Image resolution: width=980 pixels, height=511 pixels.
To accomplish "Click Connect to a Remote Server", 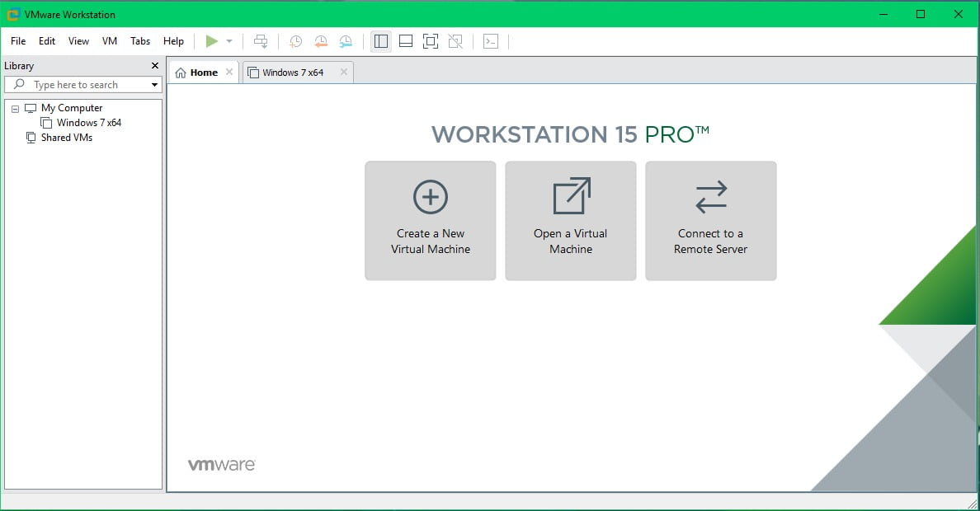I will coord(710,221).
